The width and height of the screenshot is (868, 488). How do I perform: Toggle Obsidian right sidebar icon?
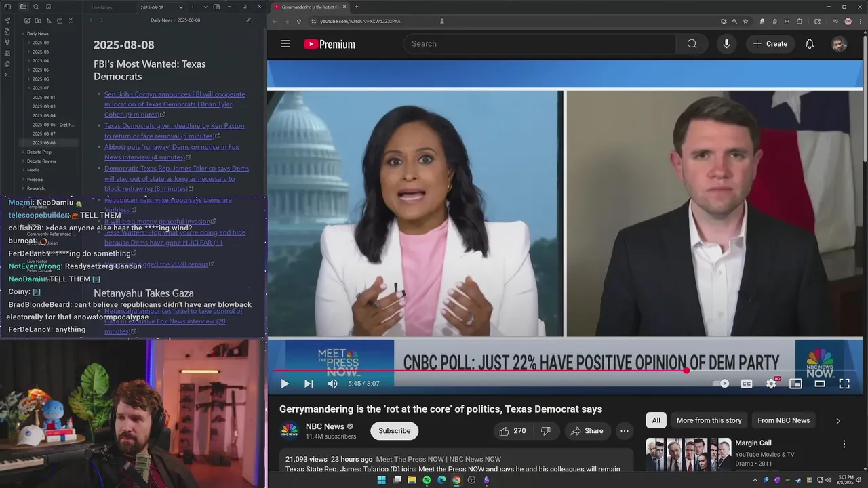(x=216, y=7)
